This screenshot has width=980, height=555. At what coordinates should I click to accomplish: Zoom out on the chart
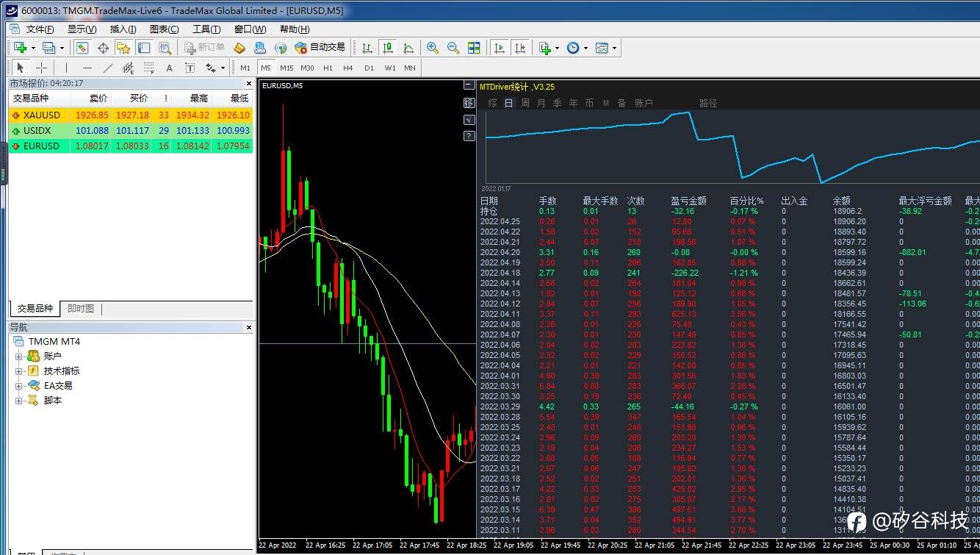coord(453,48)
